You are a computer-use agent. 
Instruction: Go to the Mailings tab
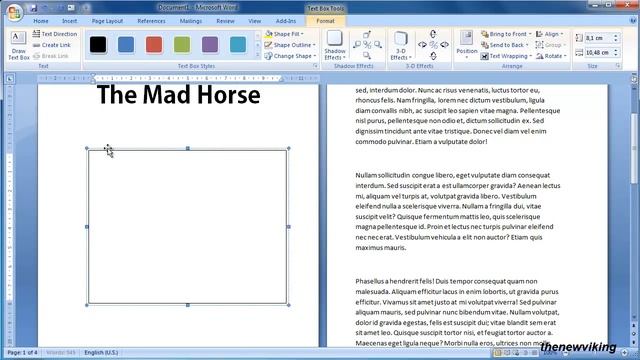[x=191, y=21]
